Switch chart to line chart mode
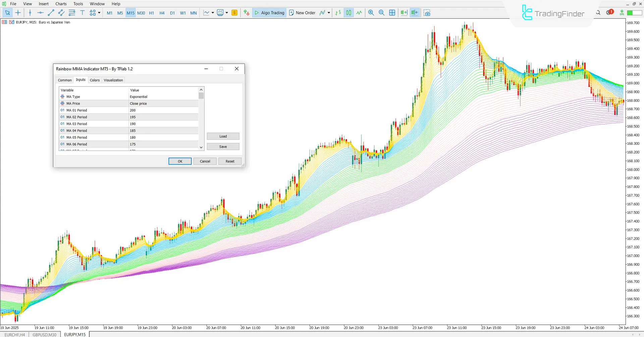Image resolution: width=644 pixels, height=337 pixels. point(359,12)
